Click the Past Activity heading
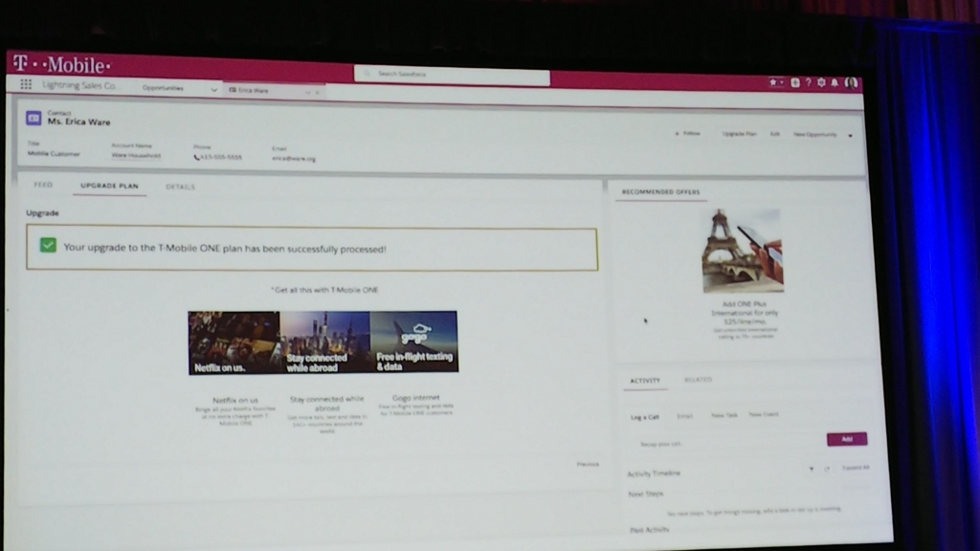This screenshot has width=980, height=551. [x=650, y=530]
